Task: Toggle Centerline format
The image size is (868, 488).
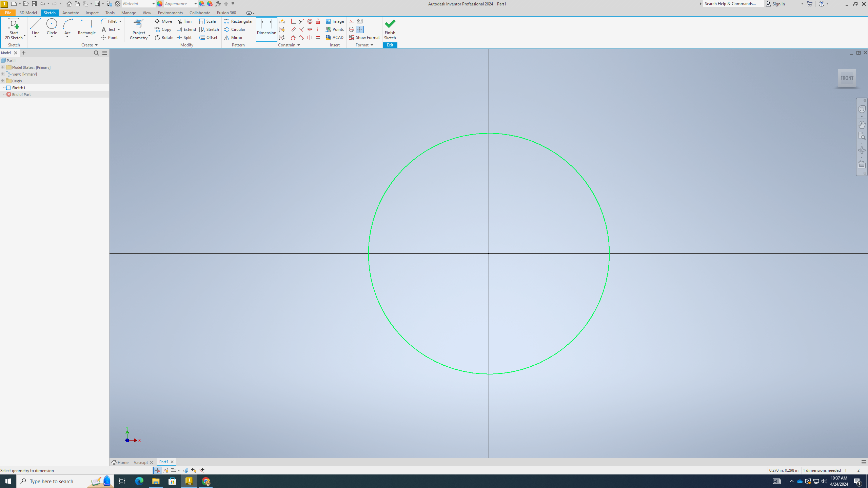Action: click(352, 29)
